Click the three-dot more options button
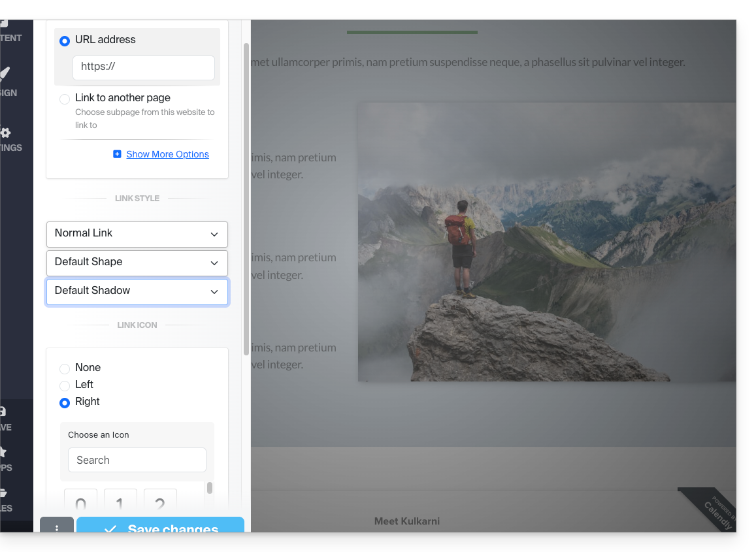This screenshot has height=552, width=756. tap(57, 527)
